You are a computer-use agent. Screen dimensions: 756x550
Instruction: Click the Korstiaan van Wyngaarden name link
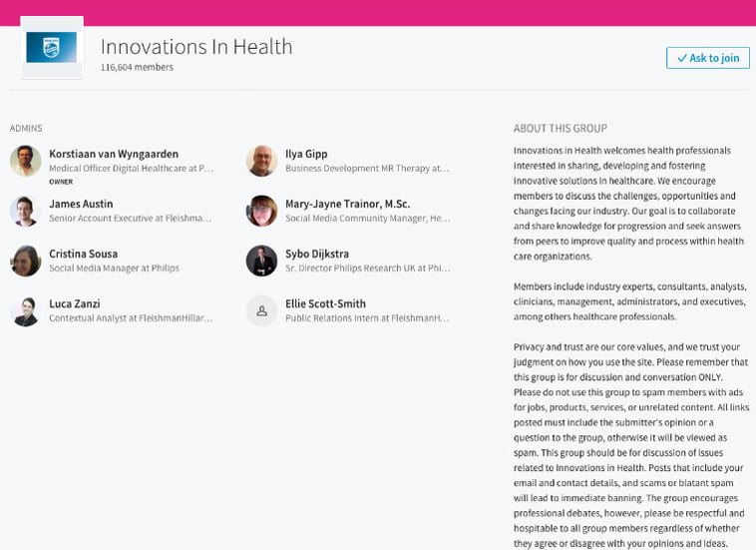(x=114, y=154)
